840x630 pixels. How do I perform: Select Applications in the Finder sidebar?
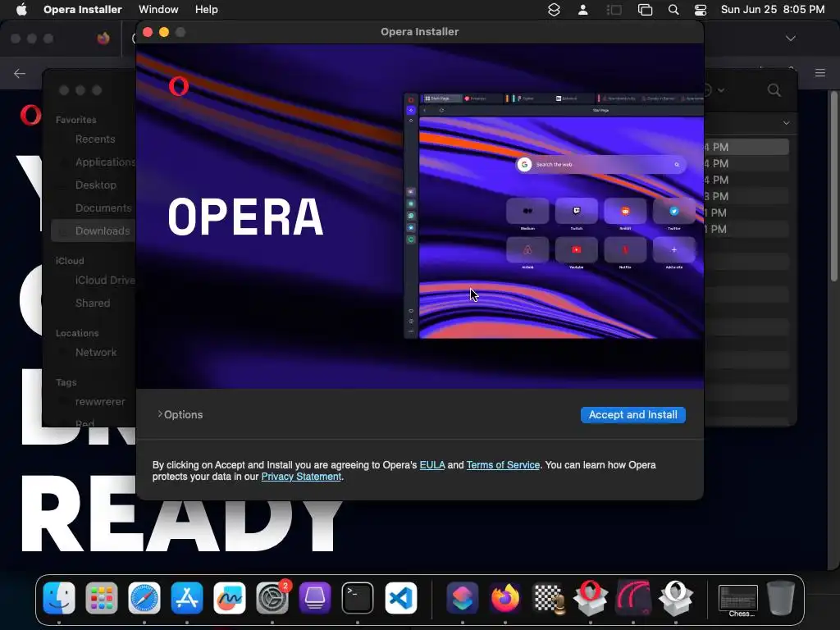(x=105, y=162)
